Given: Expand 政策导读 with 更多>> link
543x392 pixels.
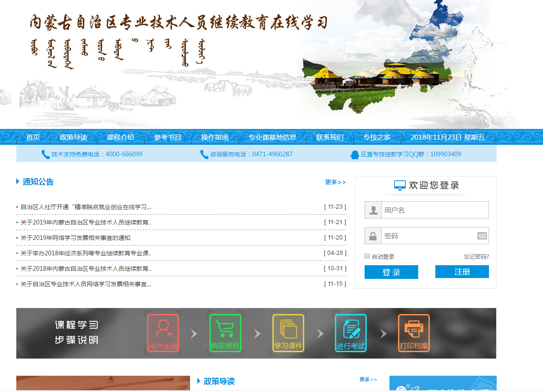Looking at the screenshot, I should point(368,380).
